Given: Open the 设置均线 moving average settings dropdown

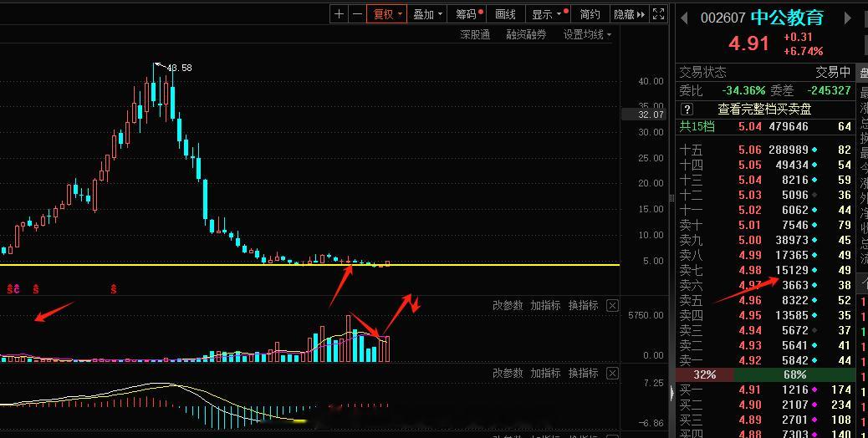Looking at the screenshot, I should tap(587, 35).
